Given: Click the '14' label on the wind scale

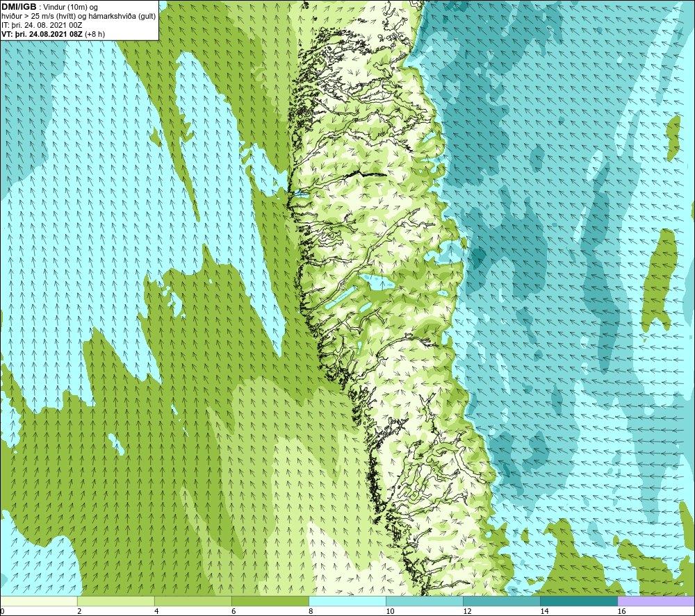Looking at the screenshot, I should [544, 611].
